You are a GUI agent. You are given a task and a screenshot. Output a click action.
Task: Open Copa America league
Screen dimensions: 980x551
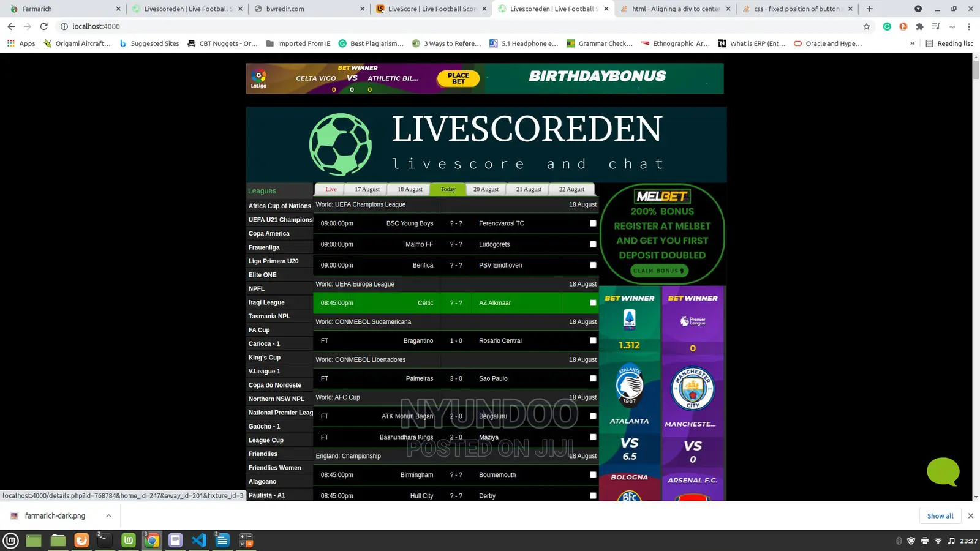tap(269, 234)
